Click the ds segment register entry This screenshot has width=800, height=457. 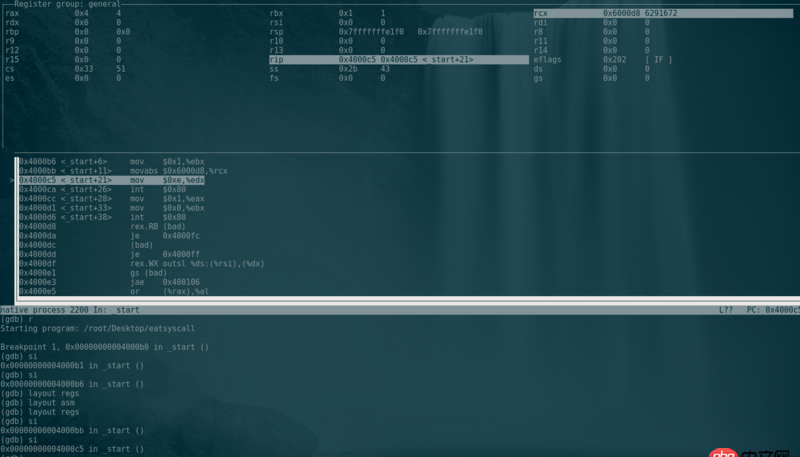592,69
